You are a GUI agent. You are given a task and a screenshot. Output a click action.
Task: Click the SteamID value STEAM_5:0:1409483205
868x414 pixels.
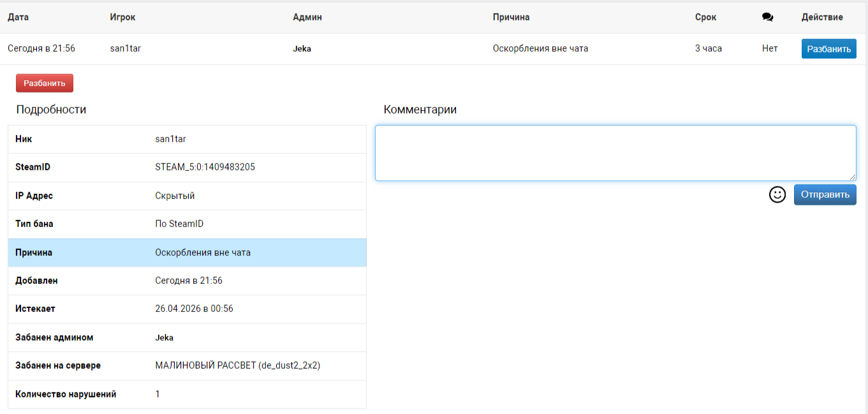coord(205,167)
